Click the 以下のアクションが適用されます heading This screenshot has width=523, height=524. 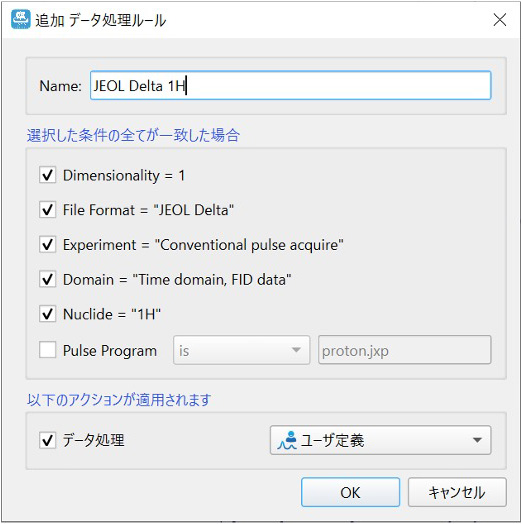pos(119,399)
